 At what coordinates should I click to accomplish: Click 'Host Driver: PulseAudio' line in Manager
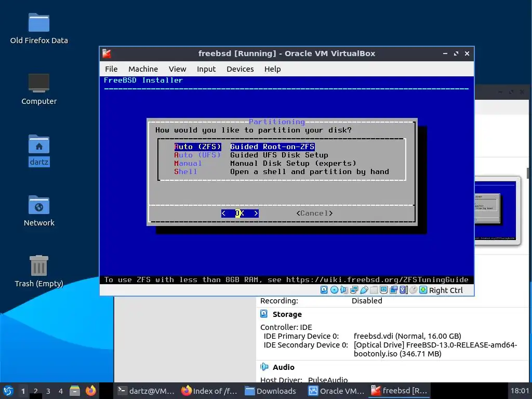[304, 380]
